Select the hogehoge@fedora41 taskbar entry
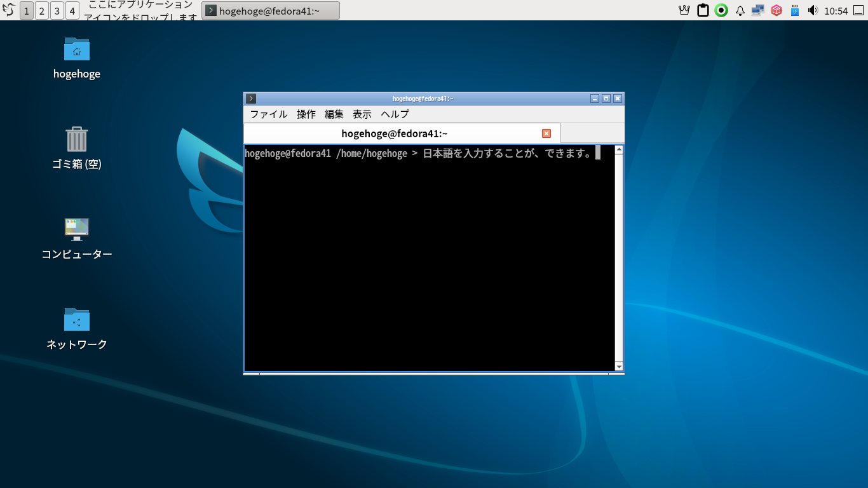Screen dimensions: 868x488 tap(271, 10)
